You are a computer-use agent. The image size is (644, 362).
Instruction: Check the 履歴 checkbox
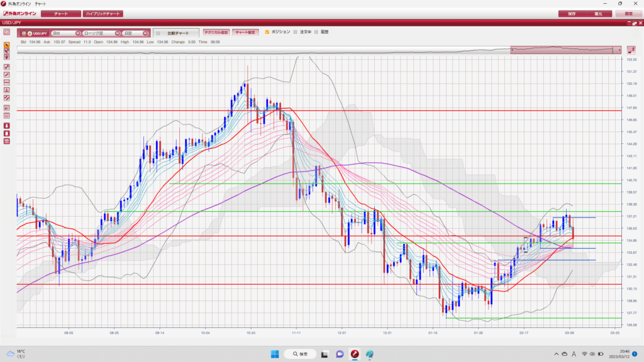[316, 32]
